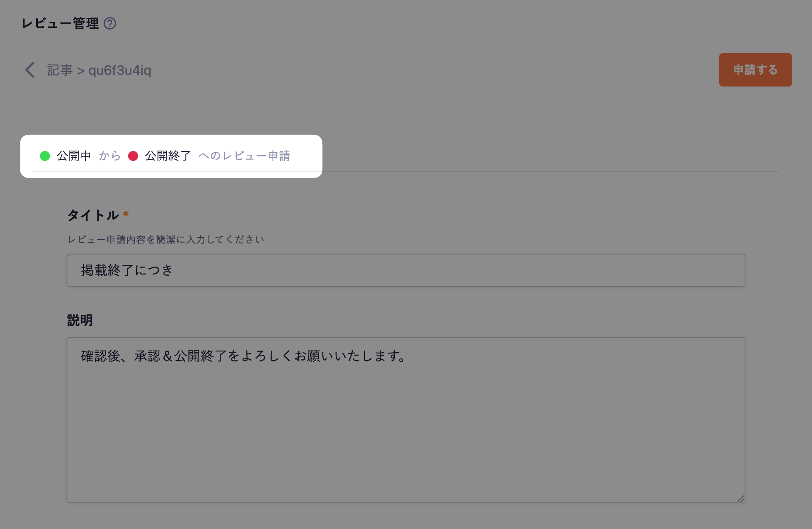812x529 pixels.
Task: Click the 公開終了 status label
Action: tap(167, 156)
